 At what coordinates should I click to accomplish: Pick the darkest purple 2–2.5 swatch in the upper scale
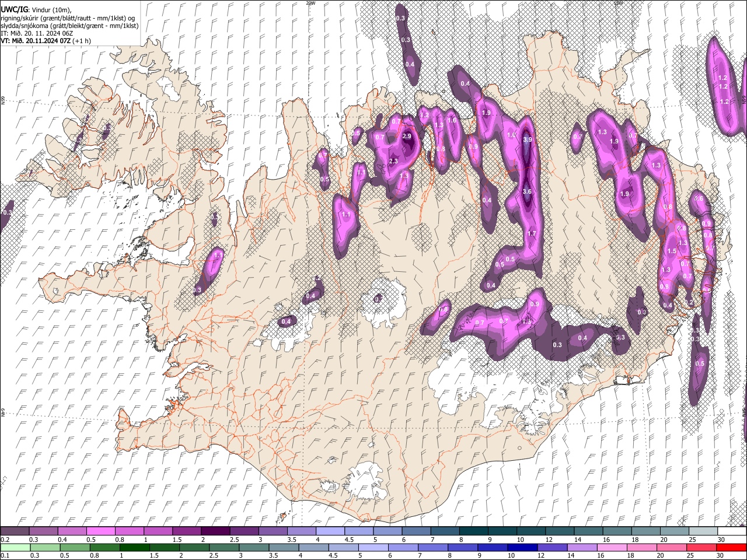point(215,531)
